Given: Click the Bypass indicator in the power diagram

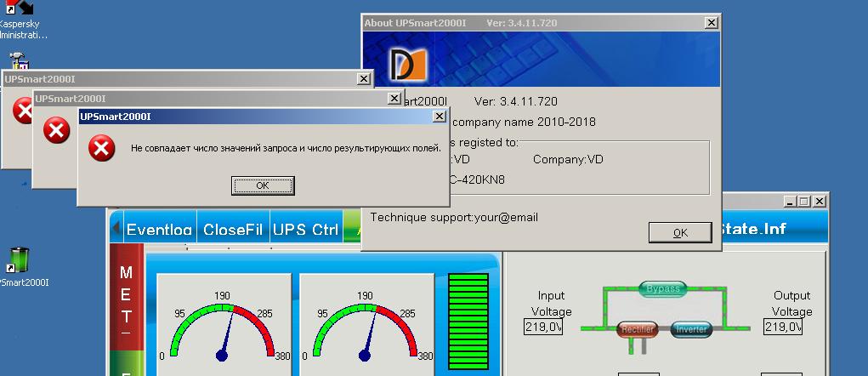Looking at the screenshot, I should (662, 289).
